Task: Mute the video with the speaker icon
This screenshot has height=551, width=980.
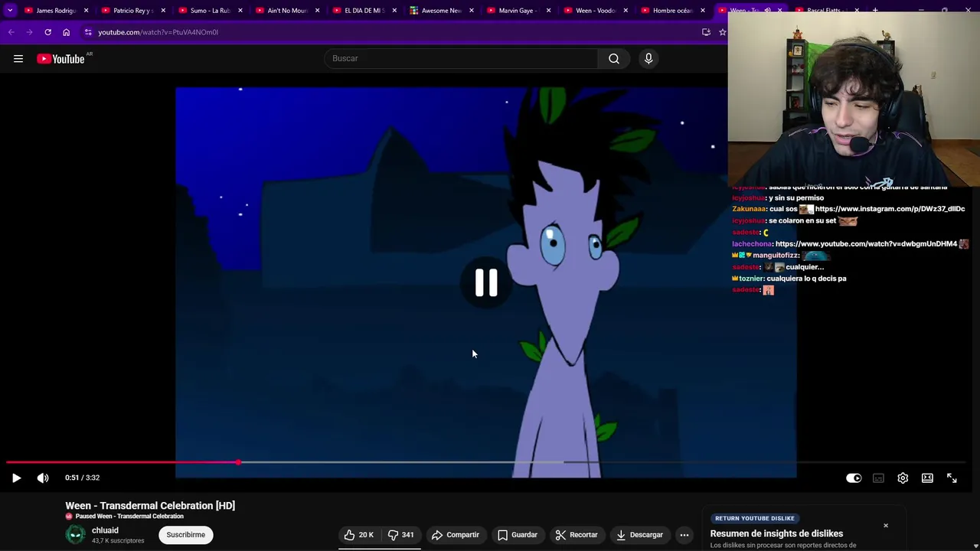Action: [43, 478]
